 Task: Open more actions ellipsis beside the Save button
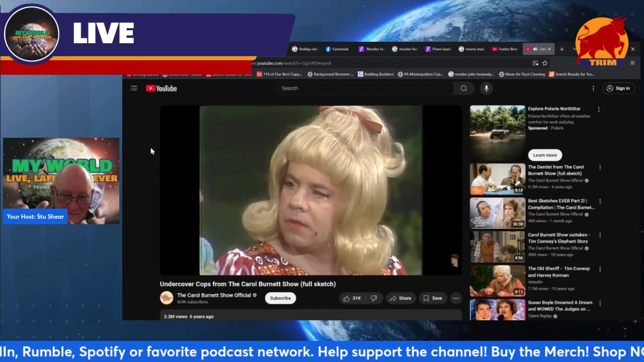point(456,298)
